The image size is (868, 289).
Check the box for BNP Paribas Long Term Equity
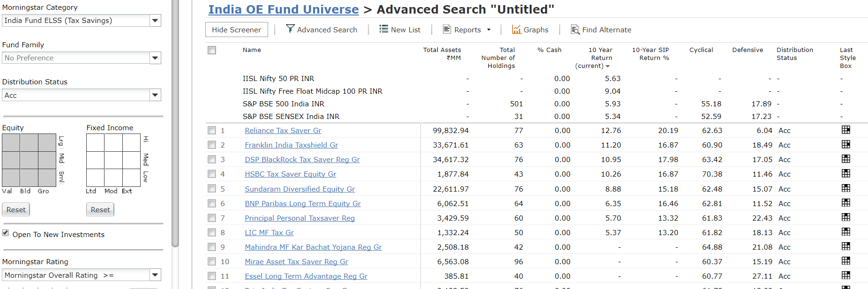[x=212, y=203]
